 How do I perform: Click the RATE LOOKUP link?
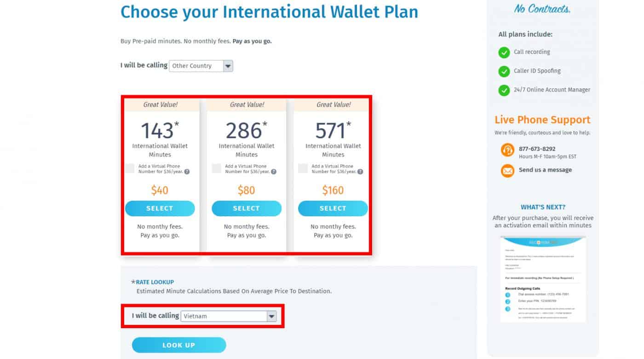point(155,282)
